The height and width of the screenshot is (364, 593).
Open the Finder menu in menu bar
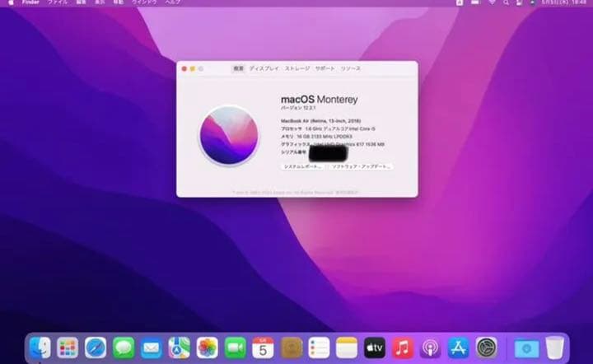tap(30, 2)
